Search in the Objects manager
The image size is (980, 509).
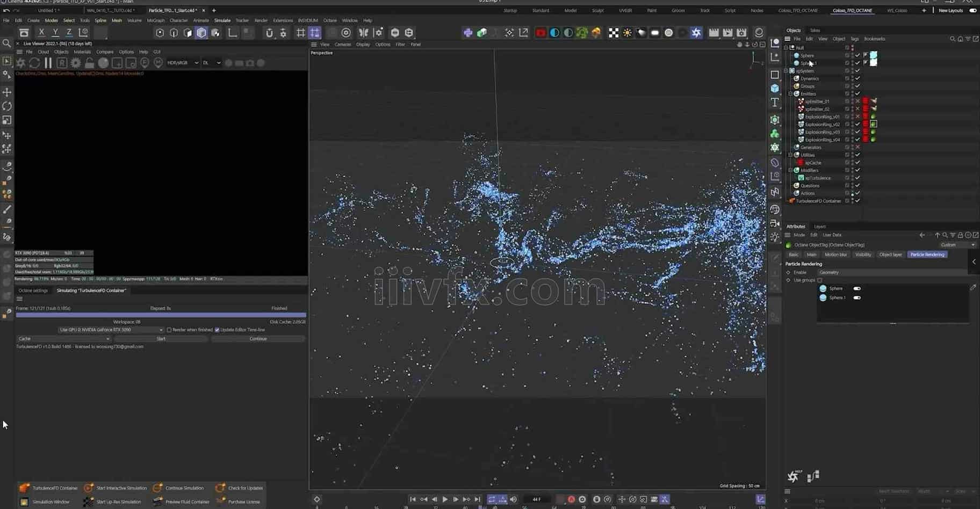pos(953,39)
